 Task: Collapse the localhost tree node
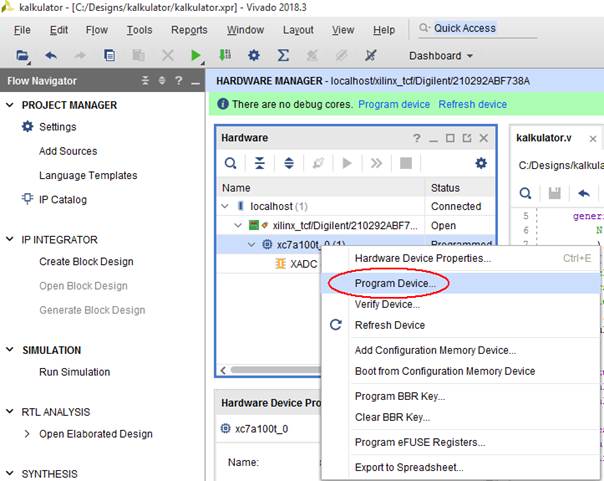coord(228,206)
